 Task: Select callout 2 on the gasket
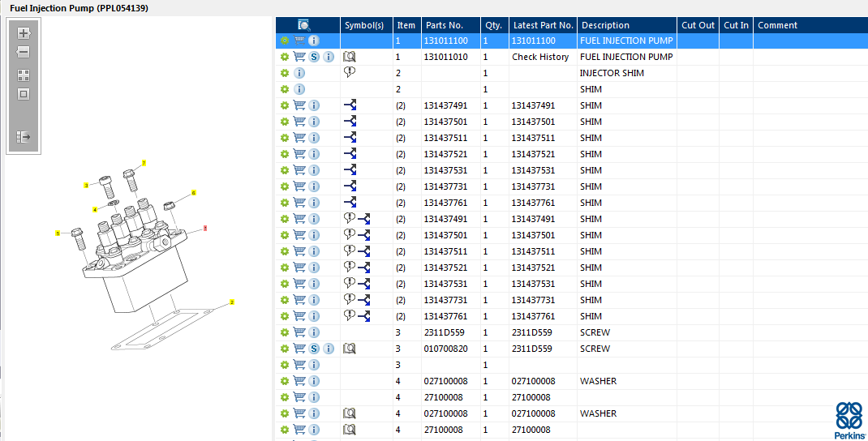pyautogui.click(x=232, y=302)
